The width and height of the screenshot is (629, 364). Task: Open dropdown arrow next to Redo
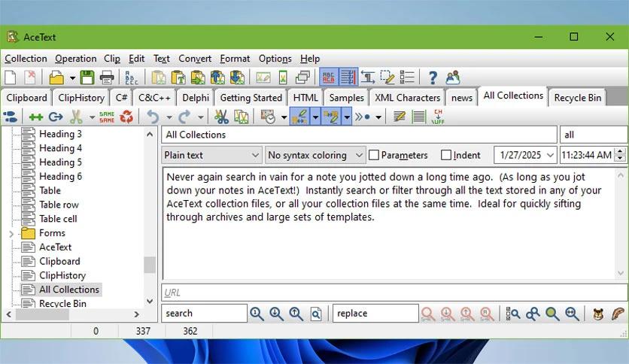point(201,117)
